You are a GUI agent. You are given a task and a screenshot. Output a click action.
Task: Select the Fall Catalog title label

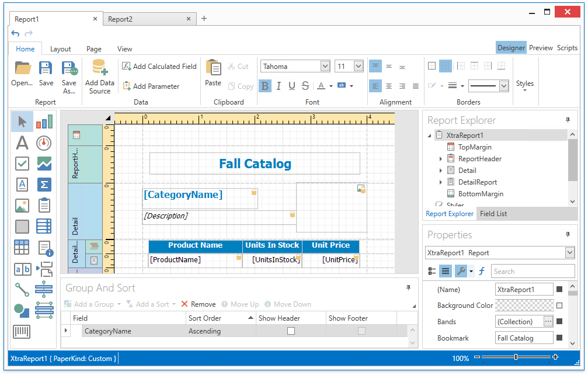[255, 164]
